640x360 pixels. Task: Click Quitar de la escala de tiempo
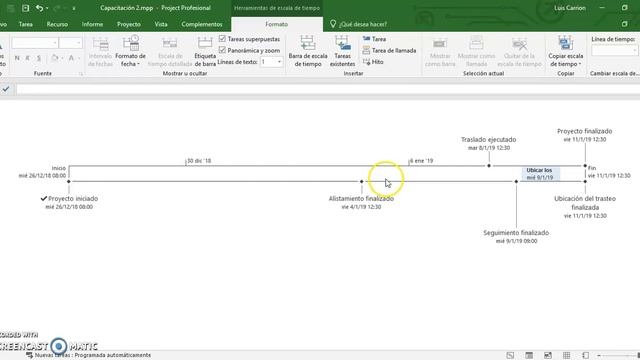519,51
